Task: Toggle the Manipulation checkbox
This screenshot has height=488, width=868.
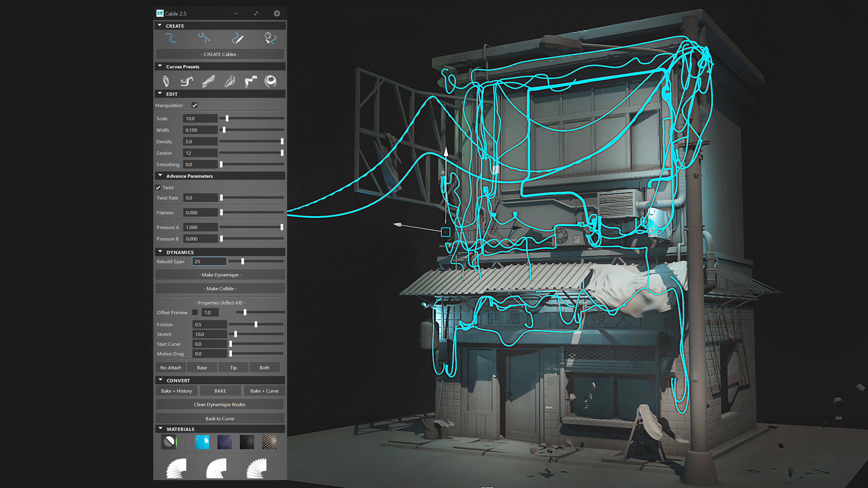Action: coord(194,106)
